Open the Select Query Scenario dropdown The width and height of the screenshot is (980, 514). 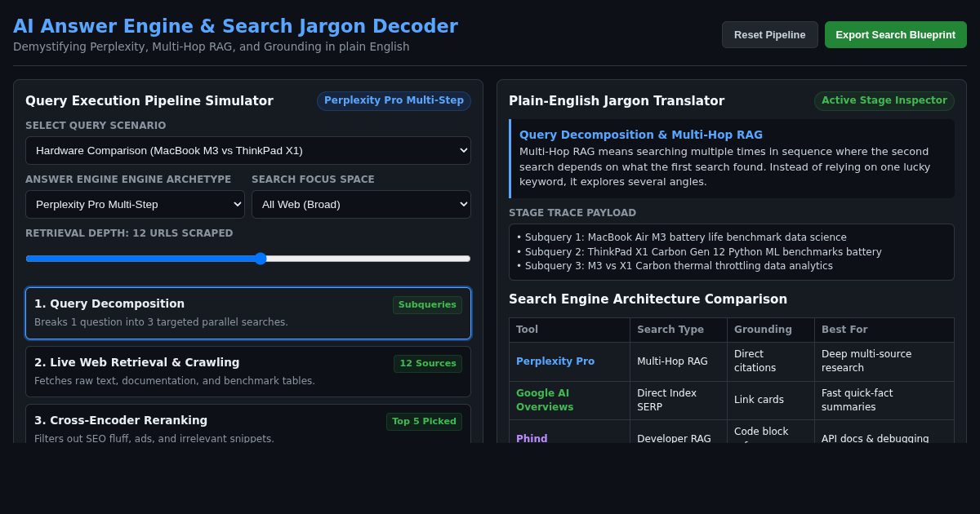point(248,150)
